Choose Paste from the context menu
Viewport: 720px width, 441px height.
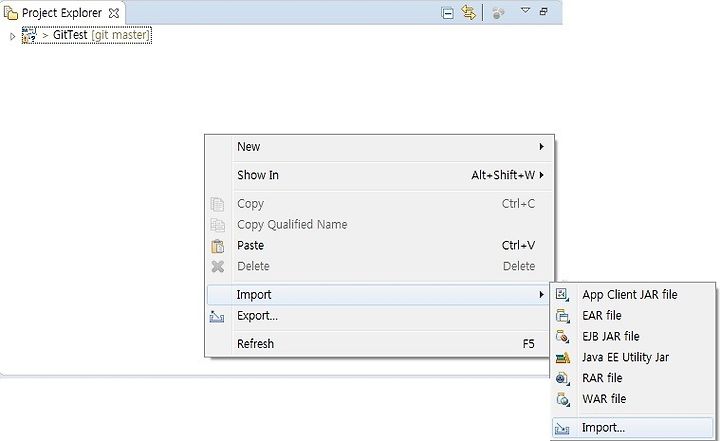380,245
